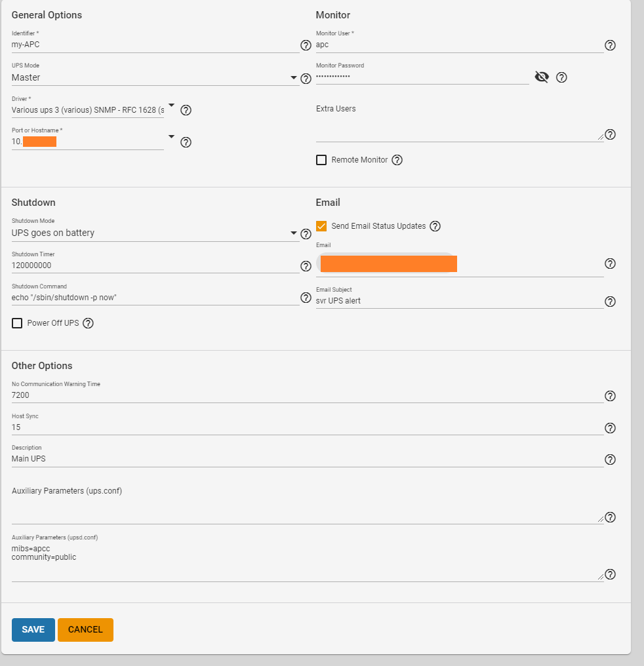Open help for Monitor User field

point(610,45)
